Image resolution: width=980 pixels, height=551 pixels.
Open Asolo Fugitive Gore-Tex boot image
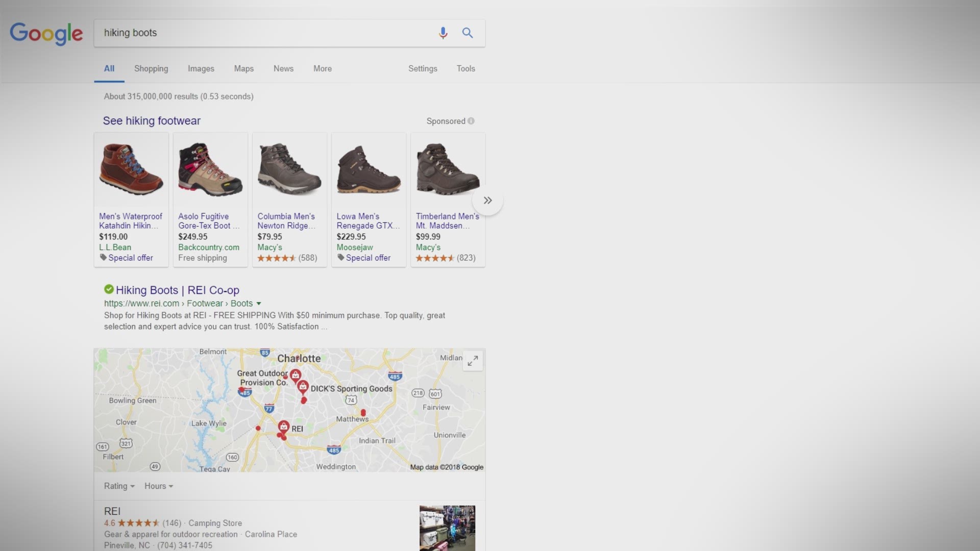tap(210, 169)
